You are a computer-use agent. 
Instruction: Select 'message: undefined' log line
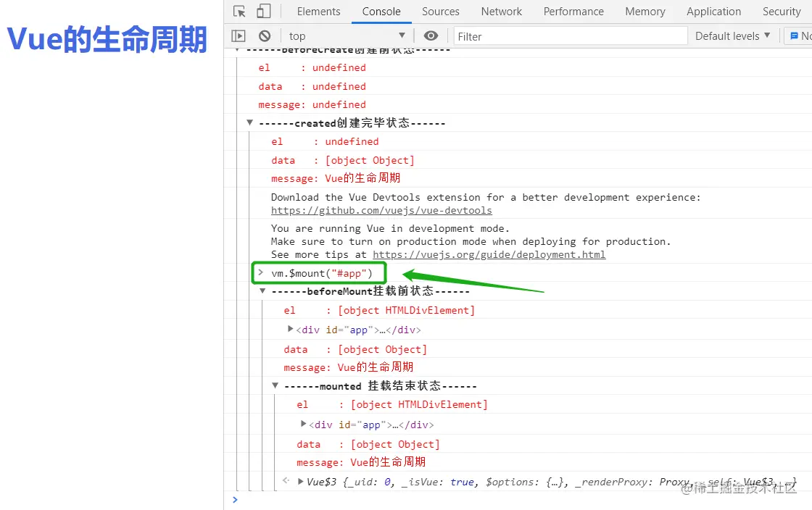pyautogui.click(x=312, y=104)
